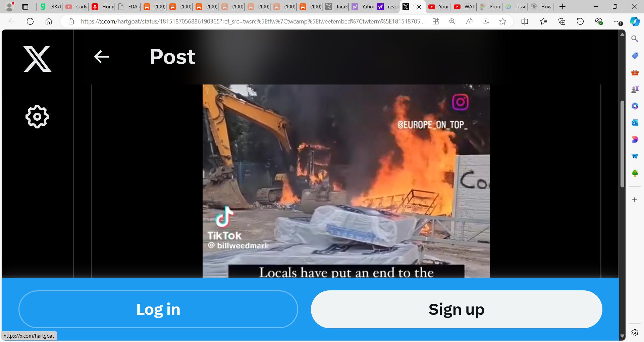Customize sidebar with the plus icon

click(x=635, y=200)
